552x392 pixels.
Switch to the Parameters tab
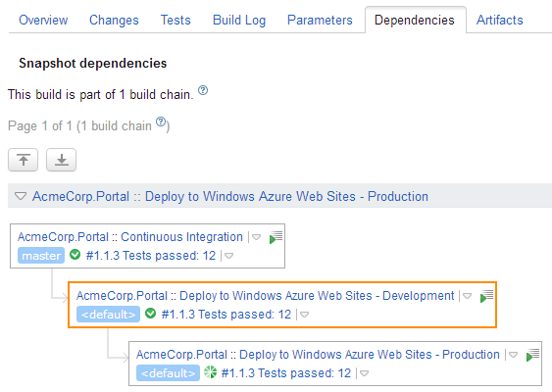click(x=320, y=20)
